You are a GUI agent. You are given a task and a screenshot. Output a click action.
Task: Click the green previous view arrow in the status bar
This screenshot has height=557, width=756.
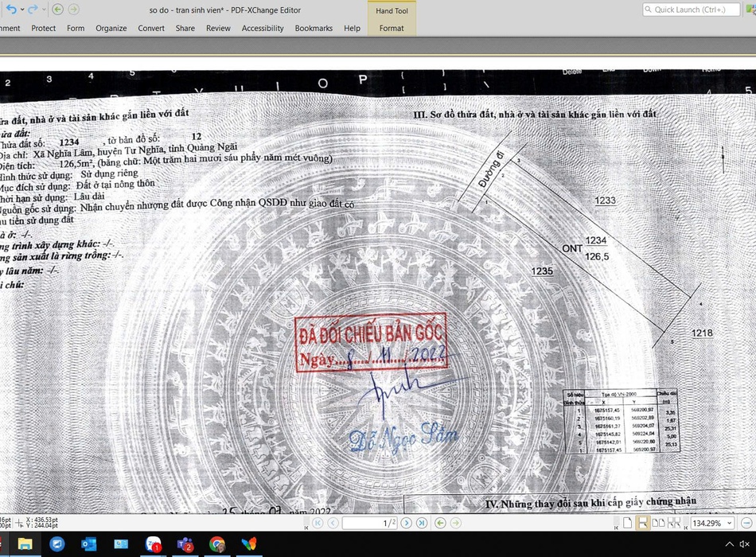point(442,523)
